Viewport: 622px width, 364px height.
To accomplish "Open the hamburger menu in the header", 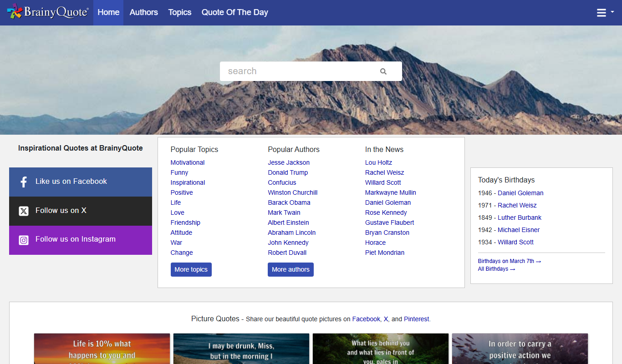I will pyautogui.click(x=605, y=13).
